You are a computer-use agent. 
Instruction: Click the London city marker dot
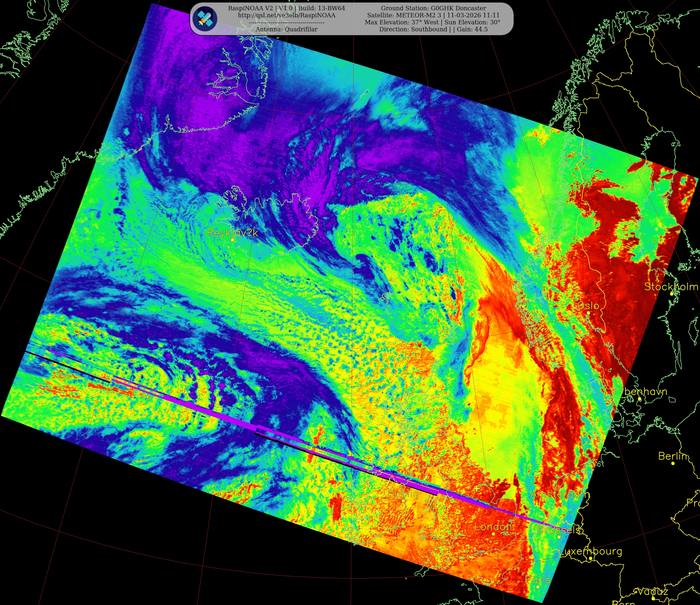pos(493,534)
